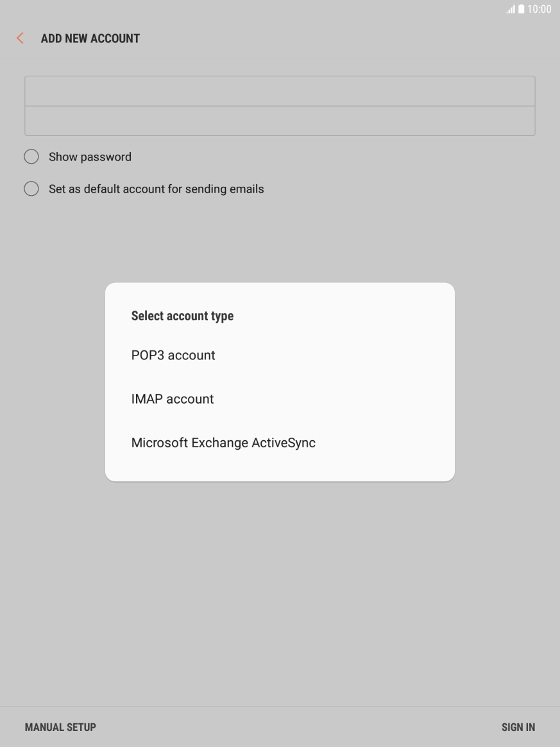Select POP3 account
560x747 pixels.
173,355
